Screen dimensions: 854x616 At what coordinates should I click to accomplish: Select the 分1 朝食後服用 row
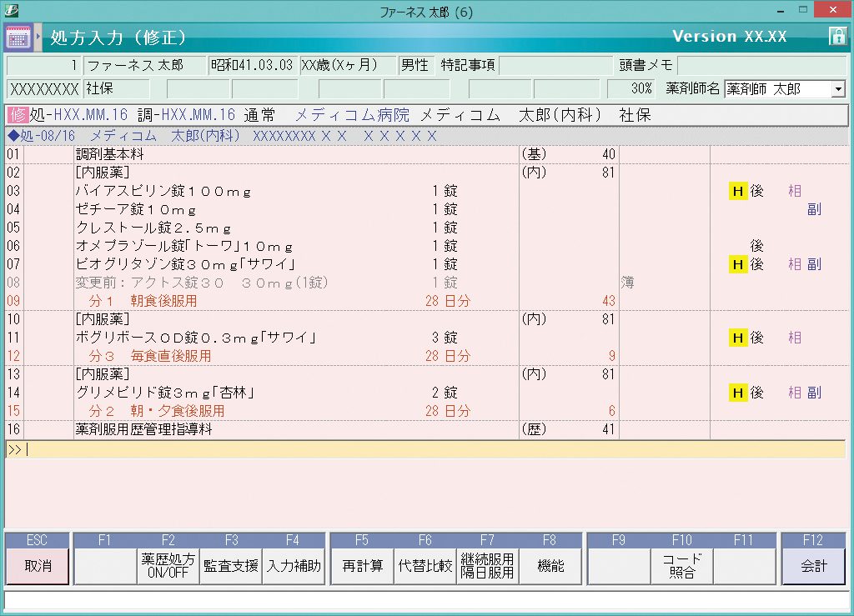pyautogui.click(x=426, y=301)
